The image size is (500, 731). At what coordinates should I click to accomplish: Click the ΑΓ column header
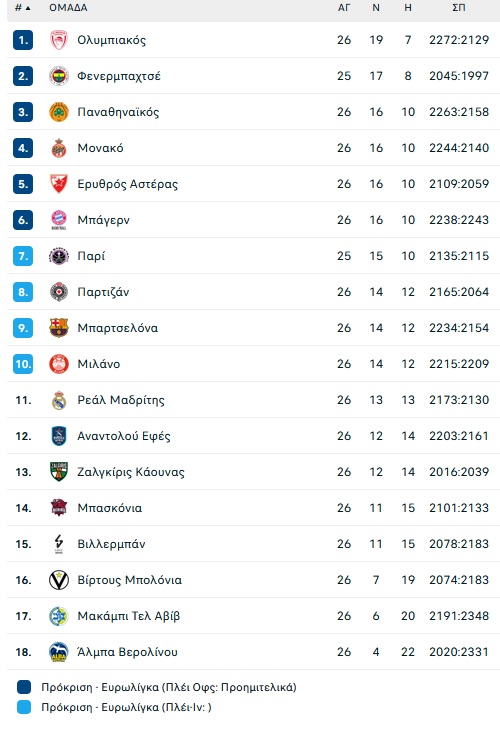pyautogui.click(x=344, y=8)
